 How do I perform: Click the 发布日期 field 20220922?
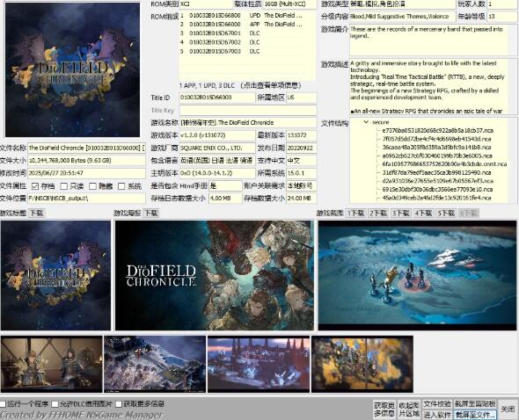(301, 148)
